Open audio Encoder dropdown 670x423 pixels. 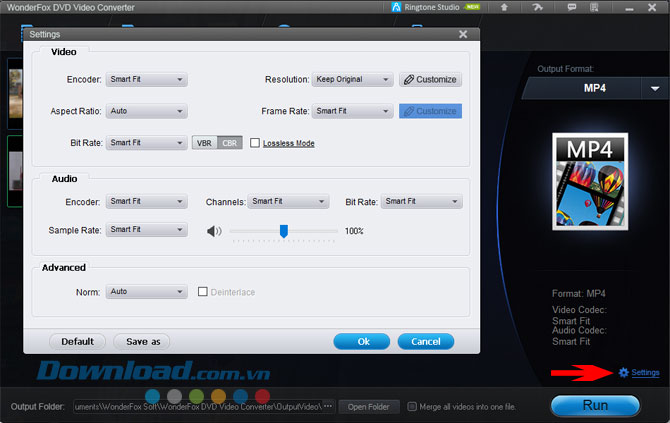147,201
